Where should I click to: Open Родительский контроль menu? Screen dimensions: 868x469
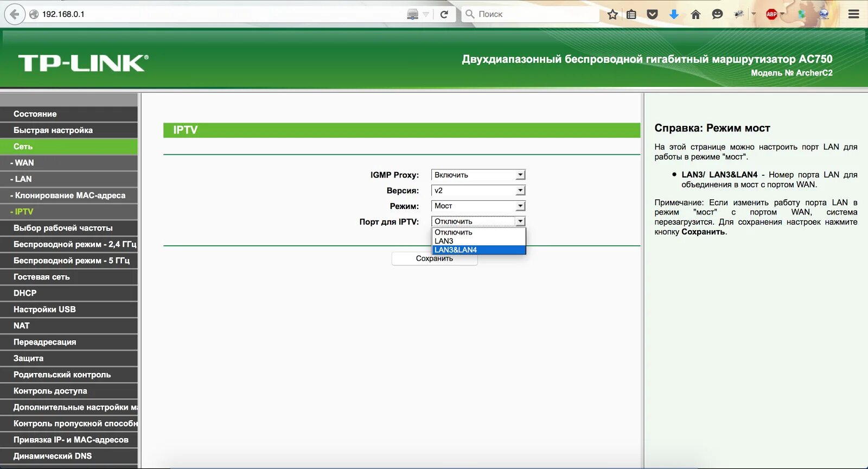click(x=69, y=375)
